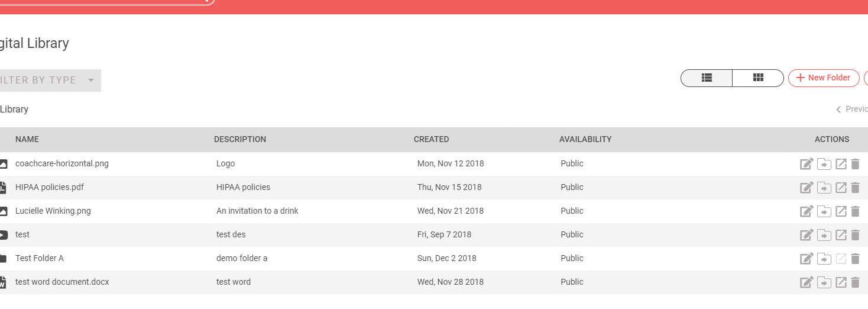Open Lucielle Winking.png in new window

pos(841,211)
